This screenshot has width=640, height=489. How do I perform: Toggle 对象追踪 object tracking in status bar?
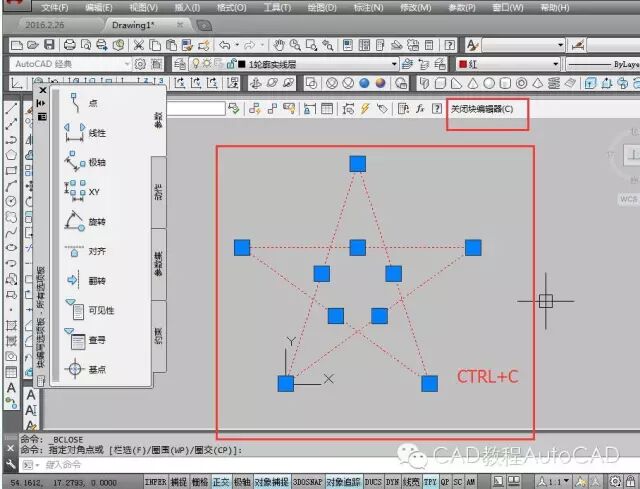point(343,482)
